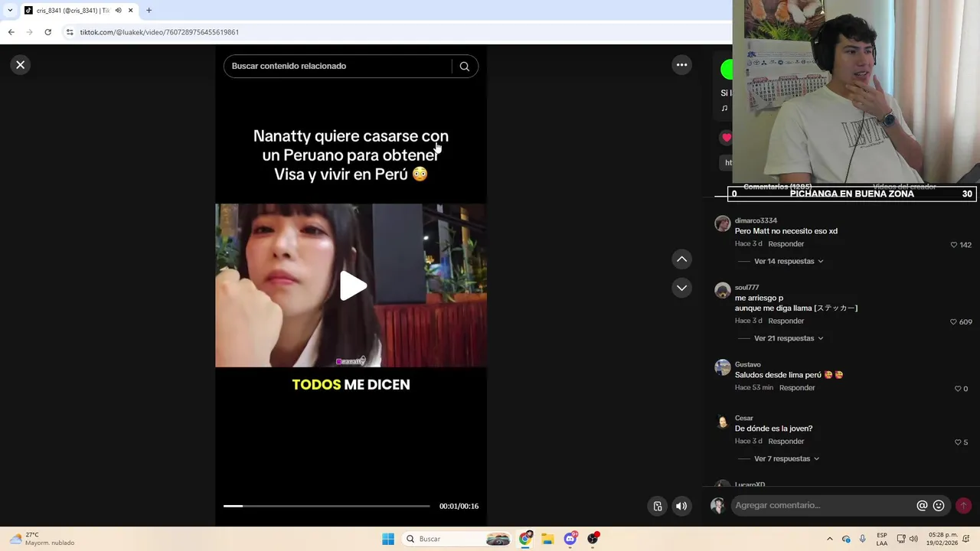Image resolution: width=980 pixels, height=551 pixels.
Task: Expand 'Ver 21 respuestas'
Action: click(789, 338)
